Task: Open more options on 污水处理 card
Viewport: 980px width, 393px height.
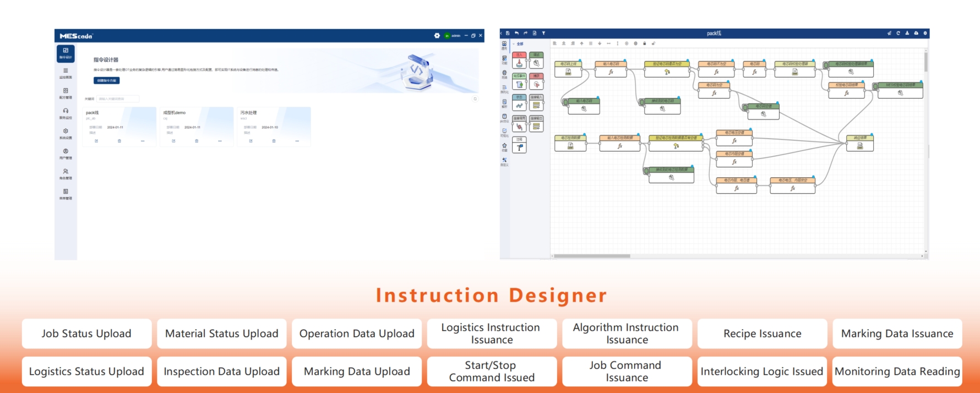Action: tap(297, 141)
